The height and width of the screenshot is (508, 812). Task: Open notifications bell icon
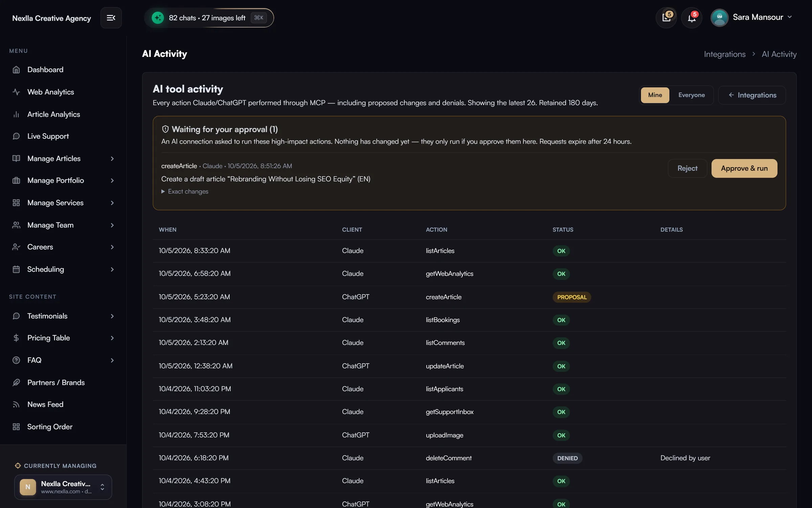[692, 17]
